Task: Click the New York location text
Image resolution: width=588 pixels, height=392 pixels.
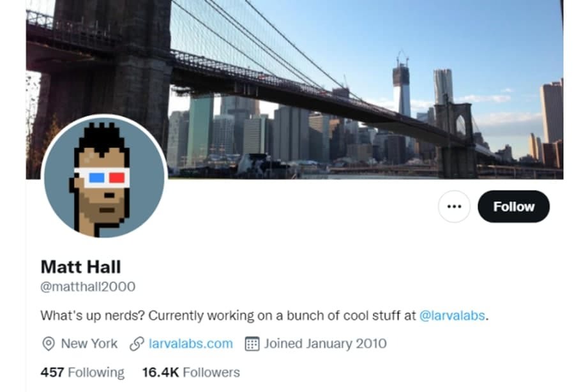Action: [89, 343]
